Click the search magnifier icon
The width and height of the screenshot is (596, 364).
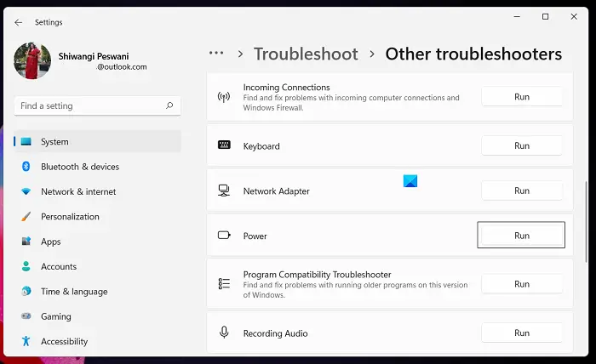click(x=170, y=106)
